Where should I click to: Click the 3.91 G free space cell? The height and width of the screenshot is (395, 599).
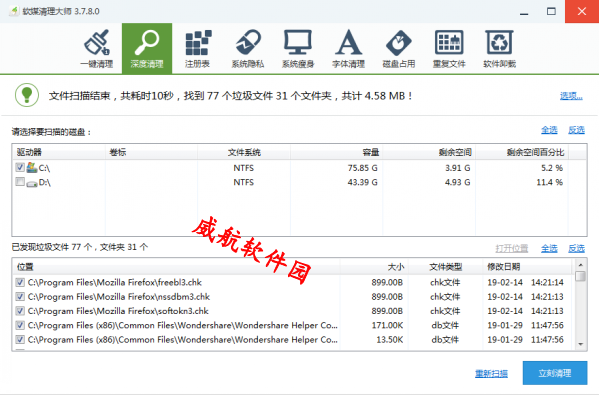[x=457, y=168]
